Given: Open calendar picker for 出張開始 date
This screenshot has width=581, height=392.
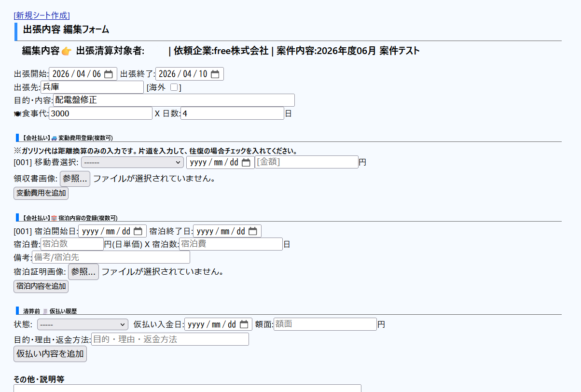Looking at the screenshot, I should click(109, 74).
